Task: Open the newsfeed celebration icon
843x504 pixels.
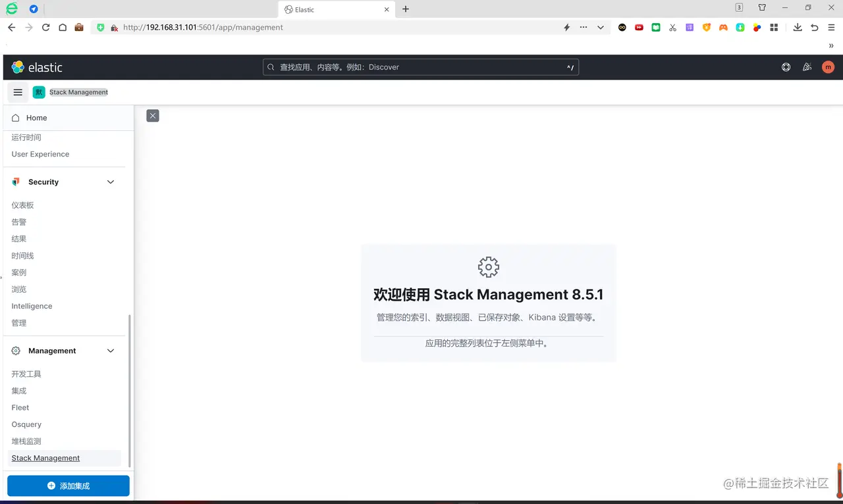Action: pos(807,67)
